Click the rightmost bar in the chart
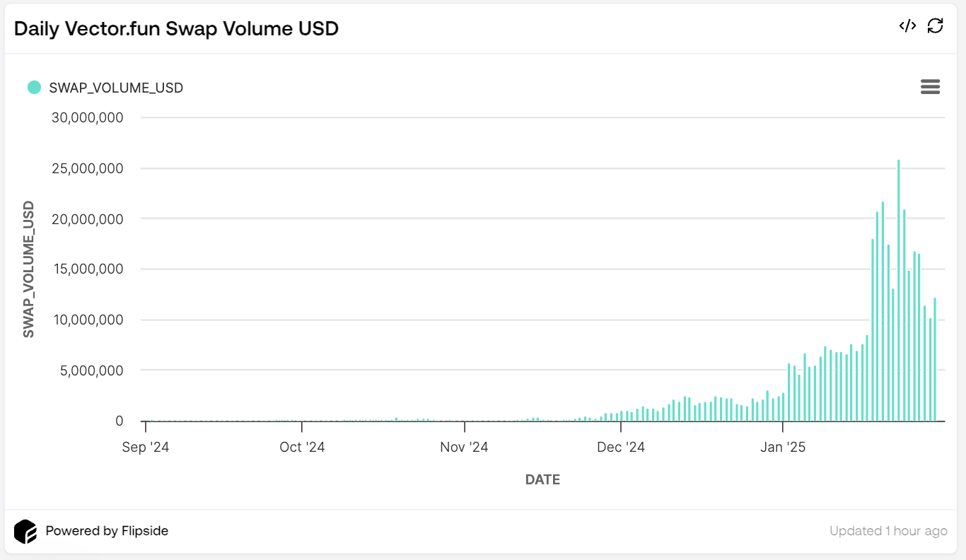 point(935,359)
